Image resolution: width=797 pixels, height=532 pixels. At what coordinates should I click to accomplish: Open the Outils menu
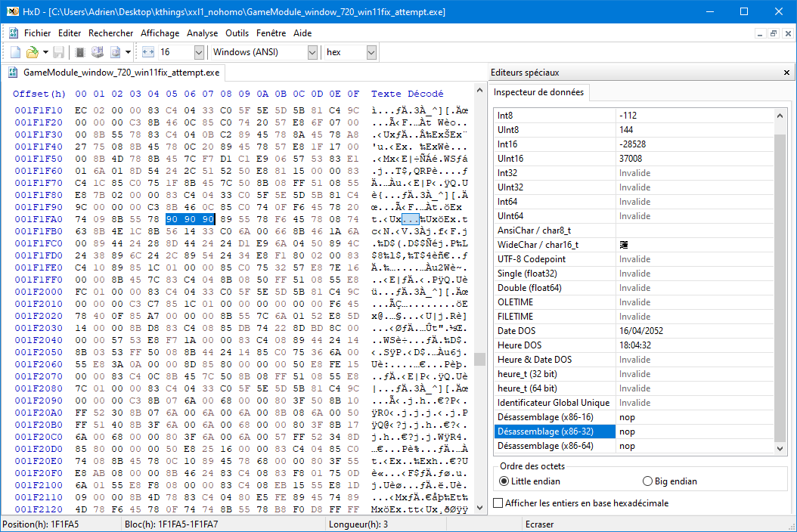237,33
